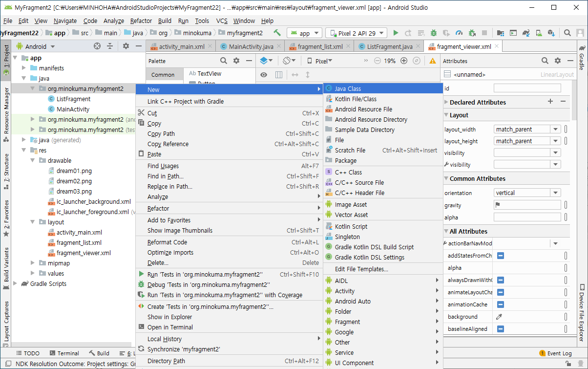This screenshot has width=588, height=369.
Task: Search attributes with magnifier icon
Action: click(545, 61)
